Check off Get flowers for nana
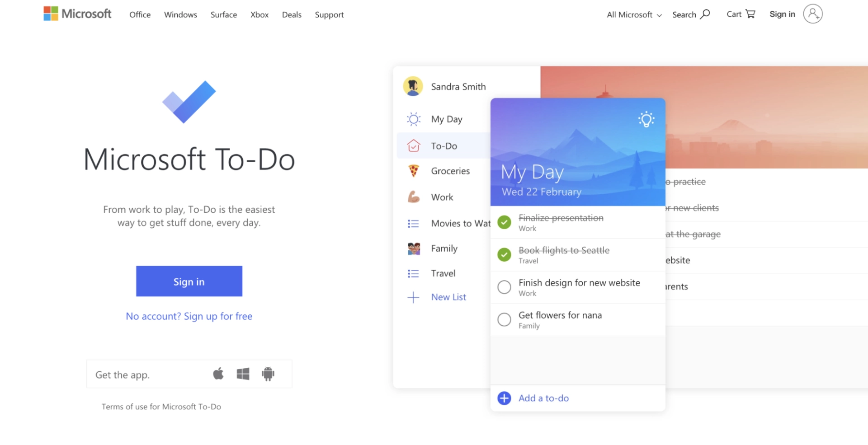868x445 pixels. 504,320
